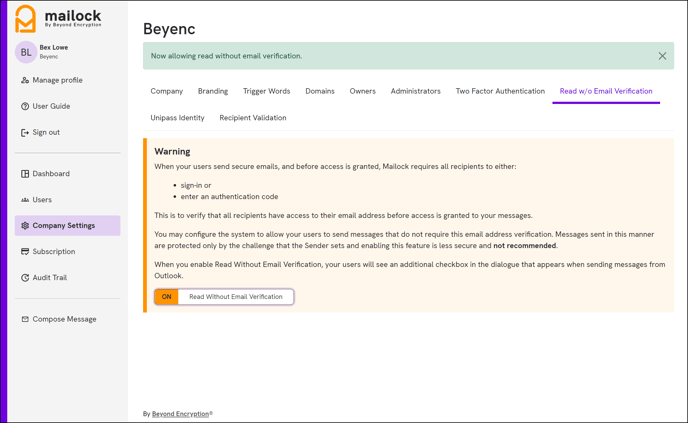Click the Users people icon
The height and width of the screenshot is (423, 688).
point(25,200)
